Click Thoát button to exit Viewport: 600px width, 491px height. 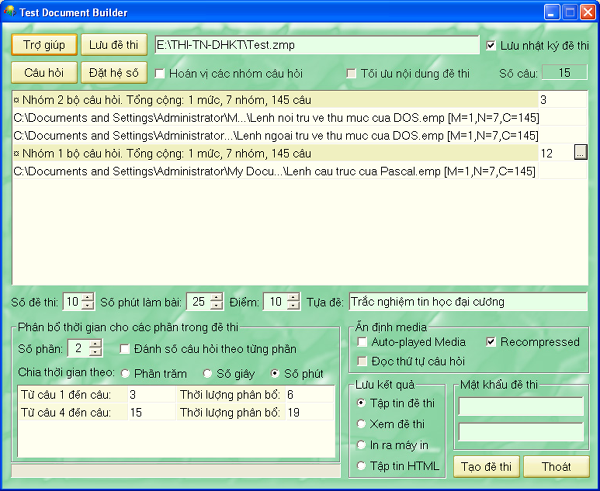click(x=556, y=467)
